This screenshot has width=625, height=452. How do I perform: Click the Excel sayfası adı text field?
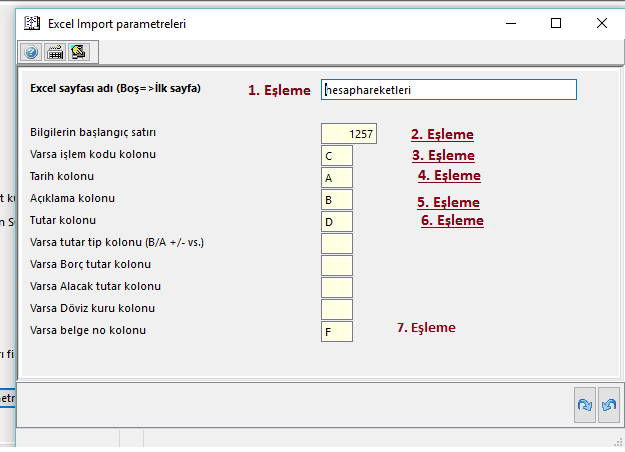449,90
